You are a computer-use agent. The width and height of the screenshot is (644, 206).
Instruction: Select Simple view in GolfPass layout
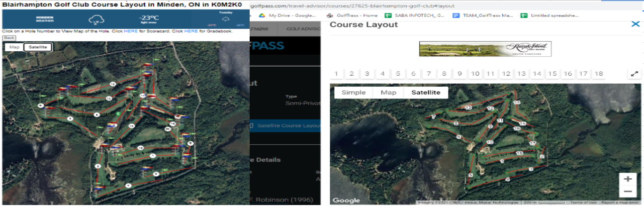click(354, 93)
